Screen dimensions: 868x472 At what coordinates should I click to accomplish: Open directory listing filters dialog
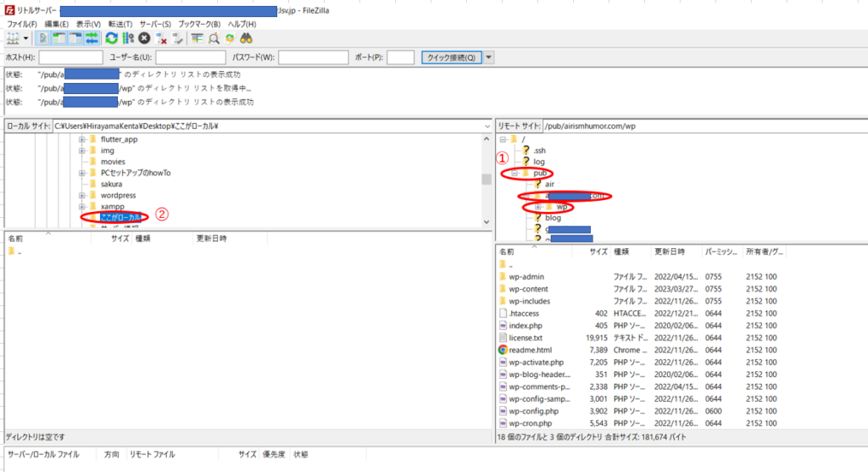pos(197,38)
